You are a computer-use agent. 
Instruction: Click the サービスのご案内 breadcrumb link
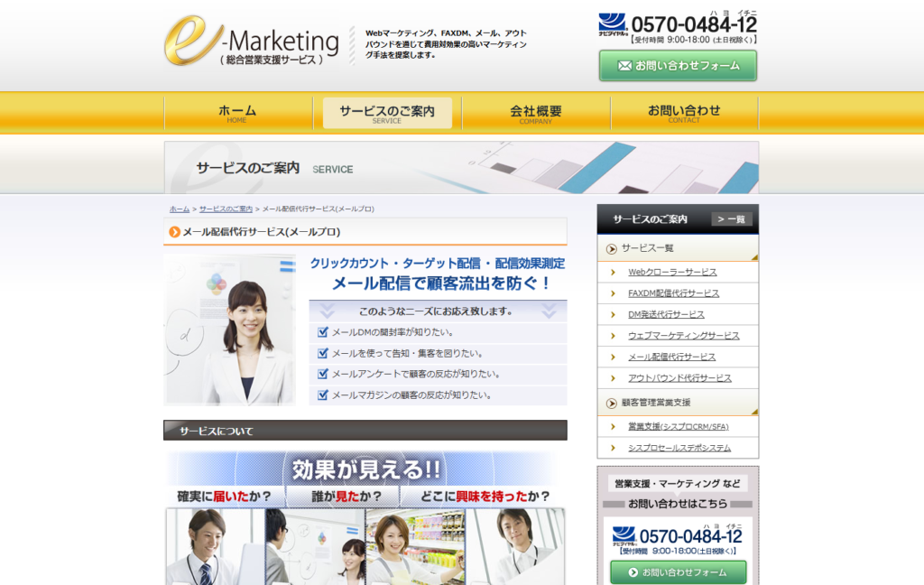(226, 209)
